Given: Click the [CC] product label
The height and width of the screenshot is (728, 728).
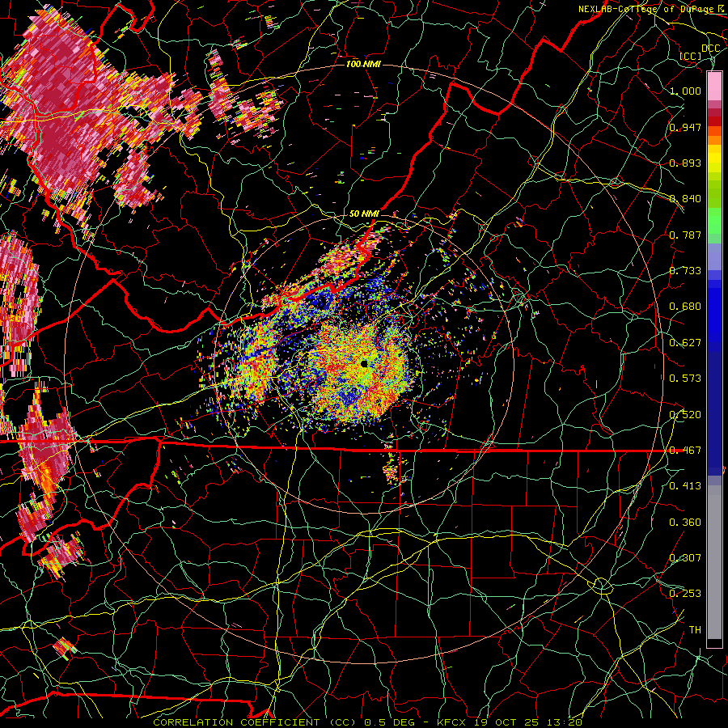Looking at the screenshot, I should (x=691, y=56).
